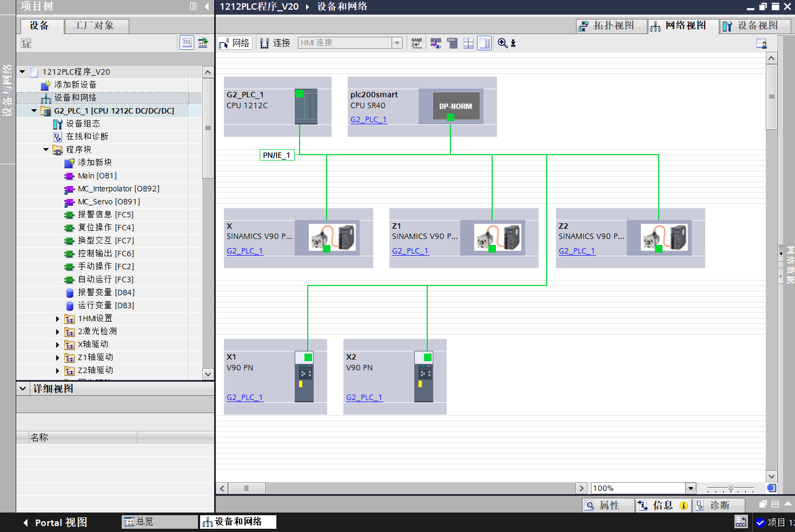Image resolution: width=795 pixels, height=532 pixels.
Task: Click the X2 V90 PN drive image
Action: 424,376
